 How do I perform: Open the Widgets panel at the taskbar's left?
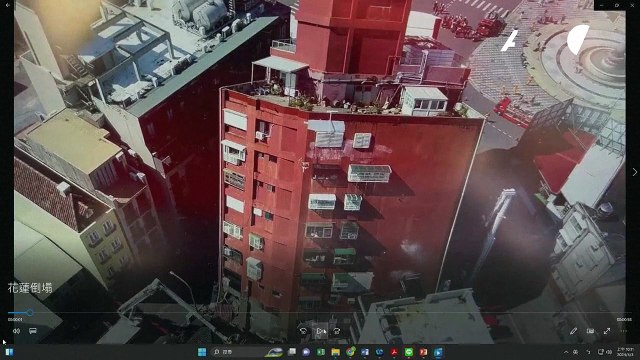point(9,352)
